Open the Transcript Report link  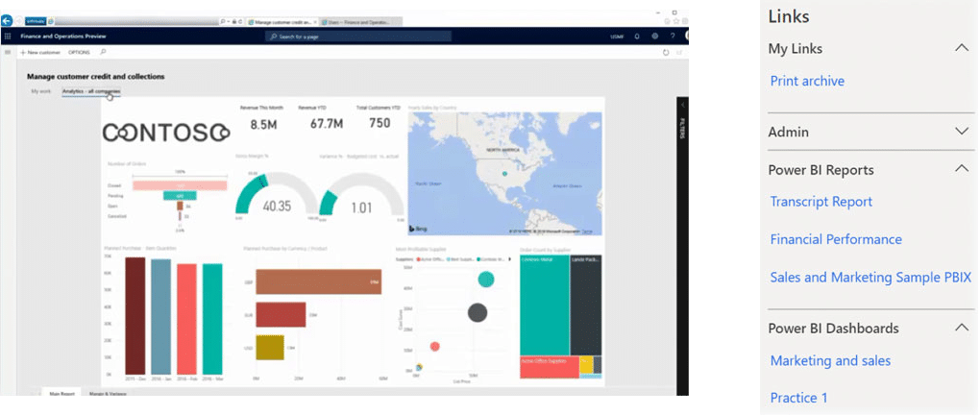[x=821, y=202]
